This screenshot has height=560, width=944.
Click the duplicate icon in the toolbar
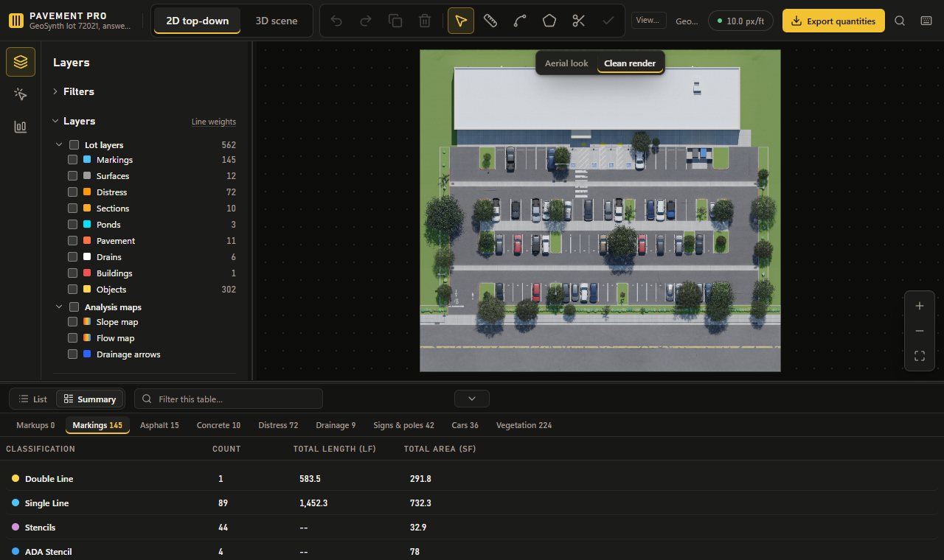coord(395,21)
